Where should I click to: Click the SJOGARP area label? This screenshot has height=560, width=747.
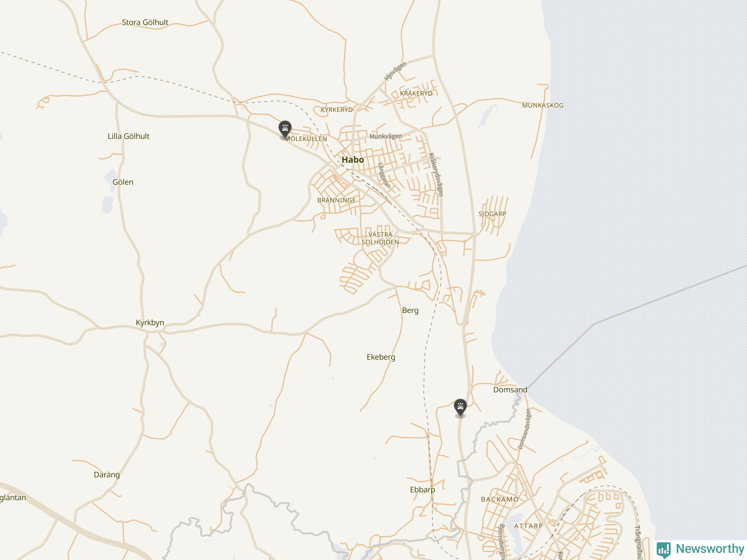point(492,214)
